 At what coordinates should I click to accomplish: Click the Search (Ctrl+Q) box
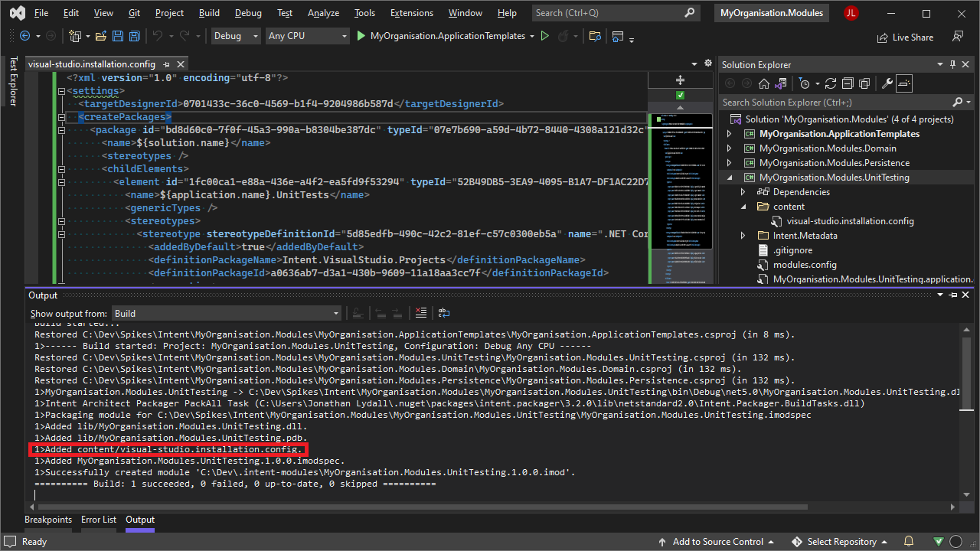click(616, 13)
